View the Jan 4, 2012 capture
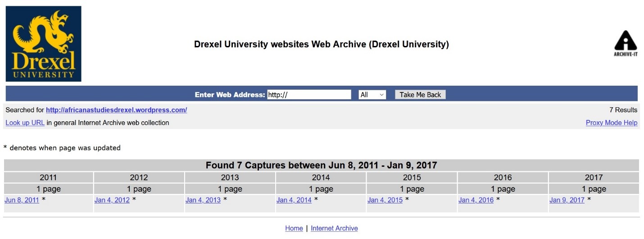This screenshot has width=644, height=239. point(112,200)
